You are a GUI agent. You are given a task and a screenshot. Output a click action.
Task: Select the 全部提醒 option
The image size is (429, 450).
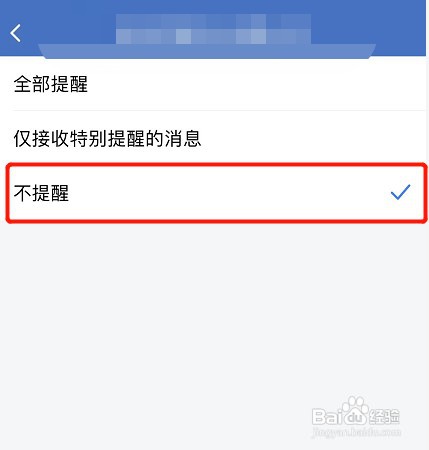tap(214, 83)
